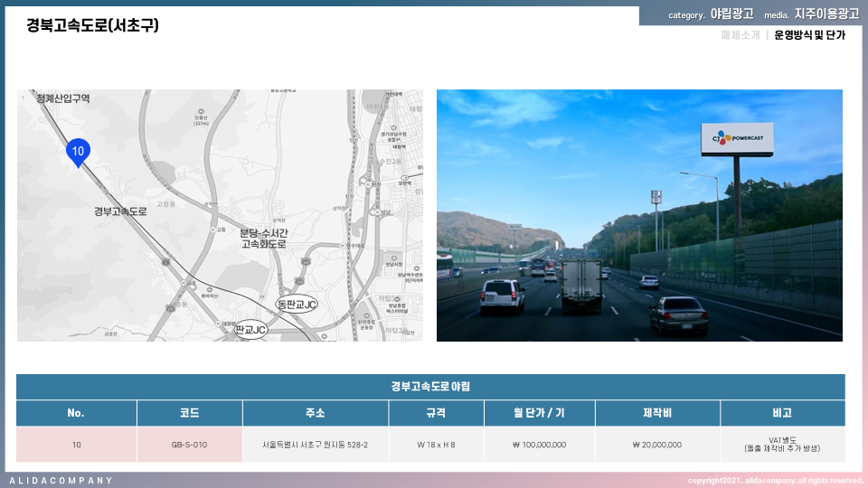Click the 경북고속도로(서초구) slide title
868x488 pixels.
click(92, 25)
